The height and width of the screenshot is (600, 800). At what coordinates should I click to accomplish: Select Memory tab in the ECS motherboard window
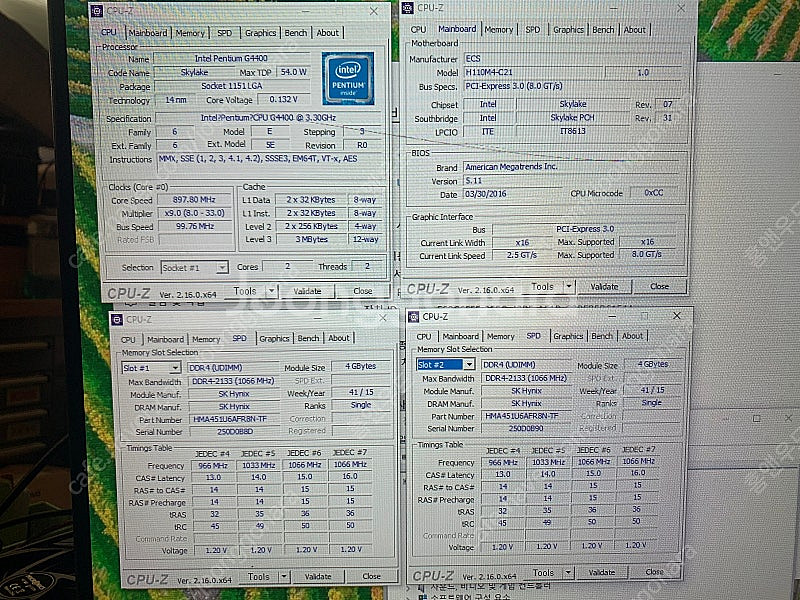pyautogui.click(x=498, y=30)
